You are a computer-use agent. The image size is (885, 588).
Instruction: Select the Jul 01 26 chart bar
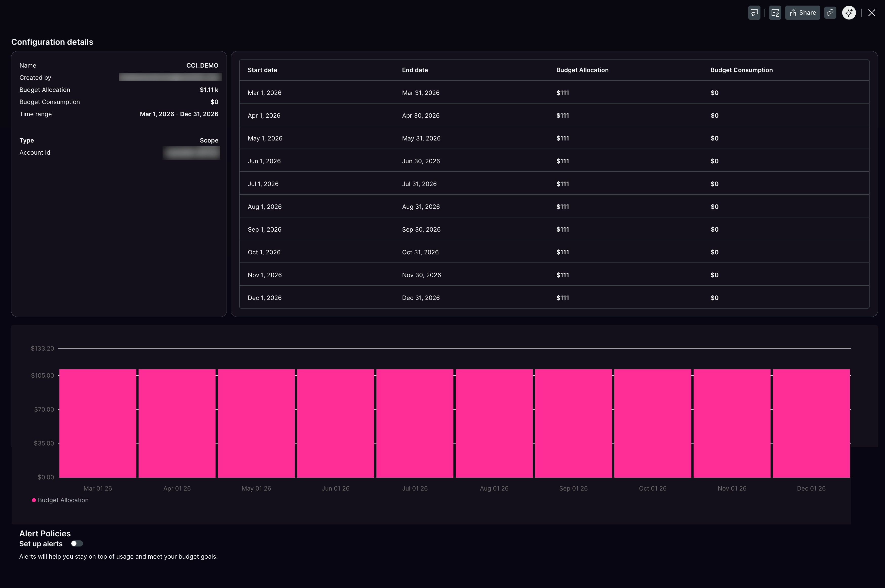(415, 423)
